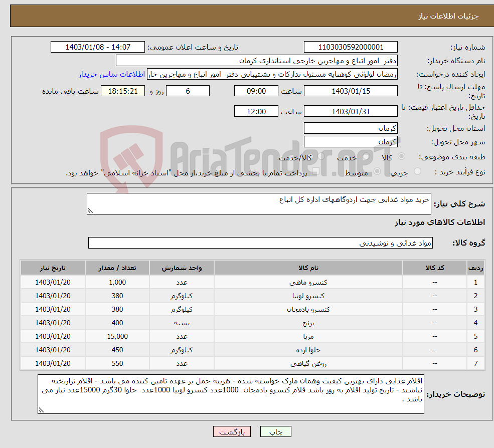Click the مربا item name
Image resolution: width=494 pixels, height=448 pixels.
[308, 337]
